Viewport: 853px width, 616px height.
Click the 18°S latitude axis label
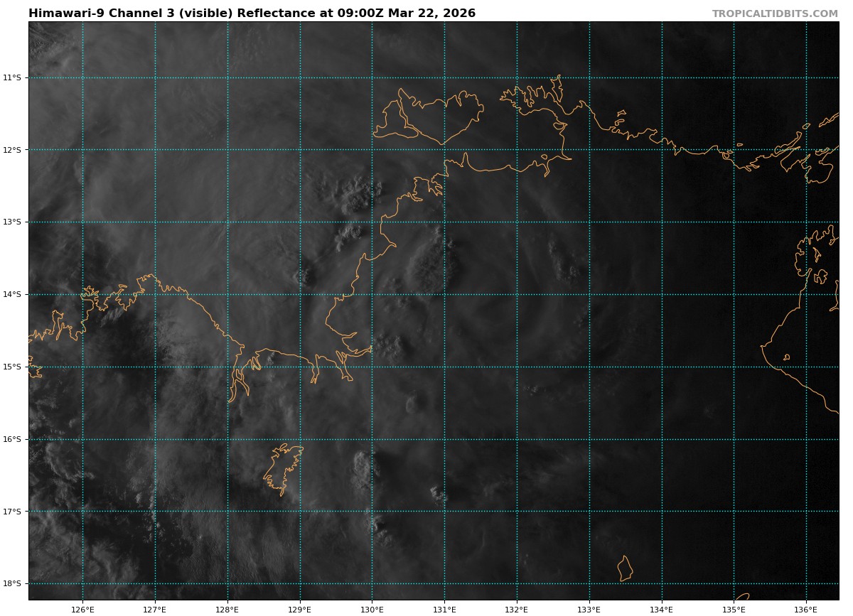[x=13, y=584]
